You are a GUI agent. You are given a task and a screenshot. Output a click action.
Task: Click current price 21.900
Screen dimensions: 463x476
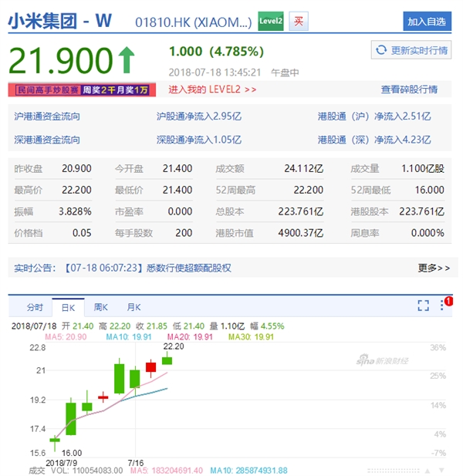61,60
